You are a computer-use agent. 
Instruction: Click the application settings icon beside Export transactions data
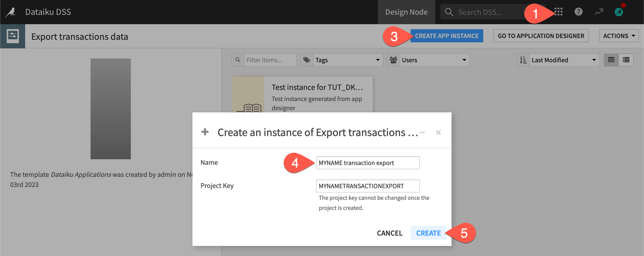(x=13, y=36)
